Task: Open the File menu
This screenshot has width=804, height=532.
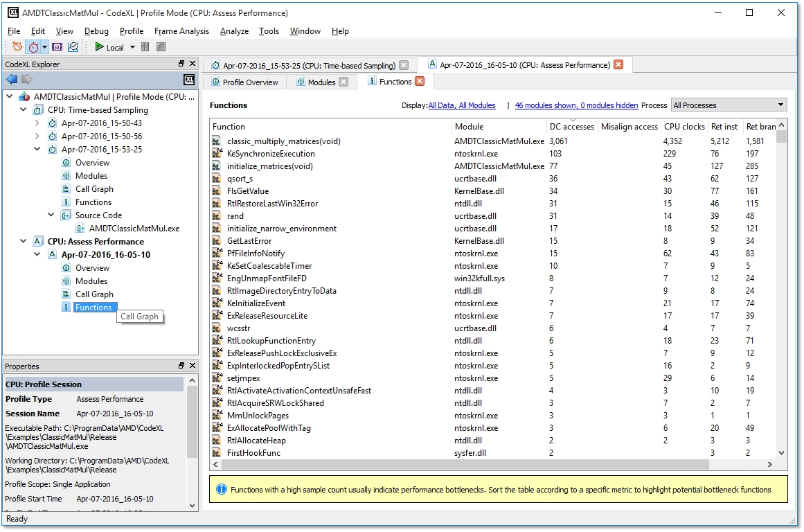Action: (x=14, y=30)
